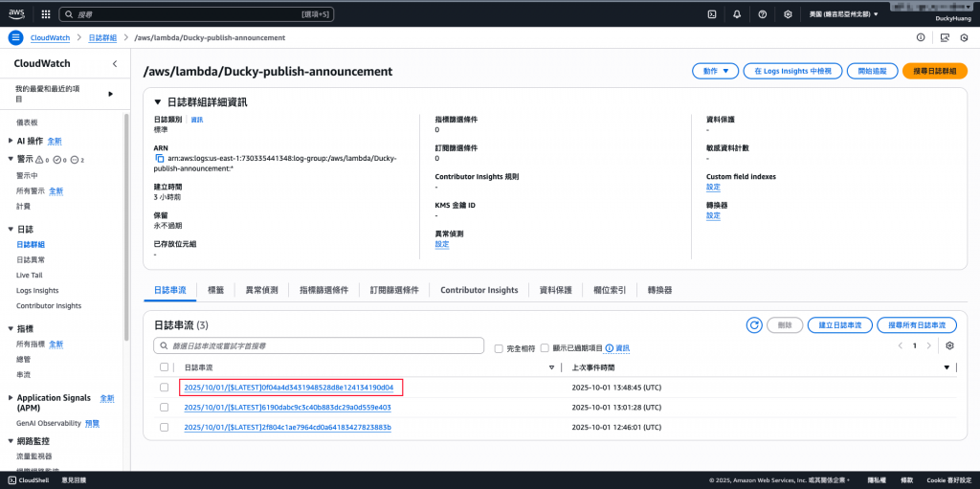Open the region selector dropdown

(x=844, y=13)
